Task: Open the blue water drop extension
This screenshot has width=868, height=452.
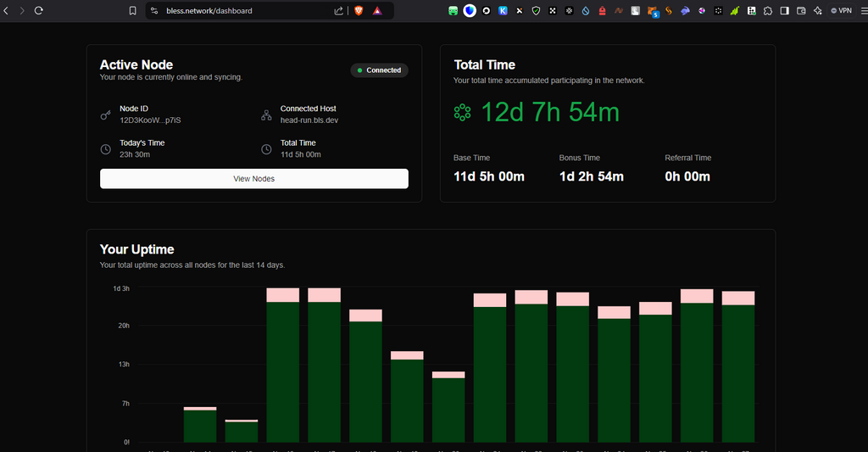Action: [586, 10]
